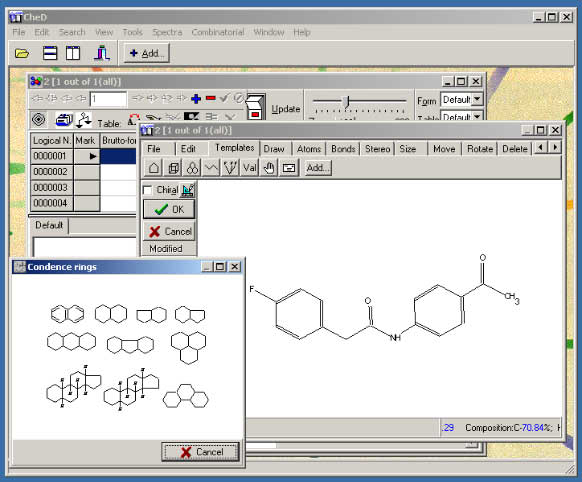Click the red switch icon beside Update
Image resolution: width=582 pixels, height=482 pixels.
(x=256, y=106)
